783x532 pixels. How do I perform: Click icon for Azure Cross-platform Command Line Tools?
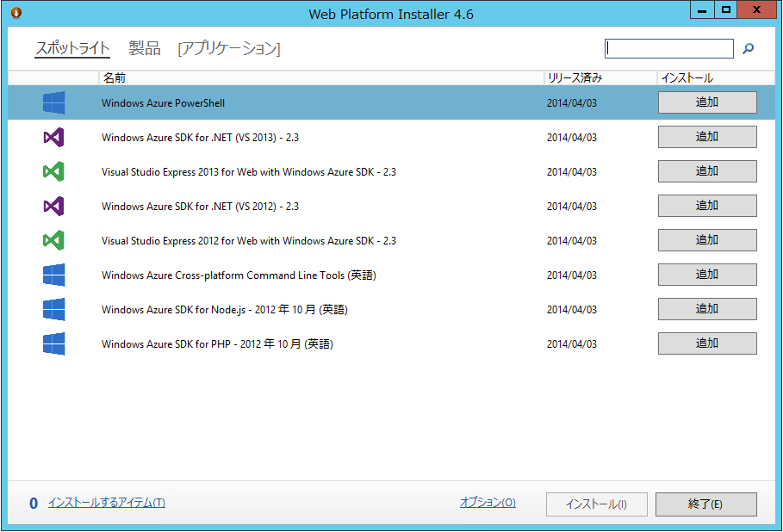pos(54,275)
